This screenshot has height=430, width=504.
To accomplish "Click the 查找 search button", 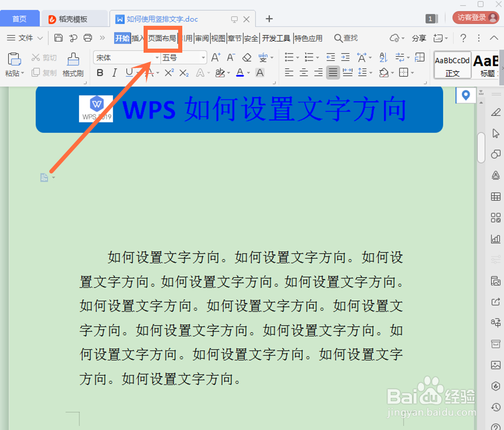I will 346,38.
